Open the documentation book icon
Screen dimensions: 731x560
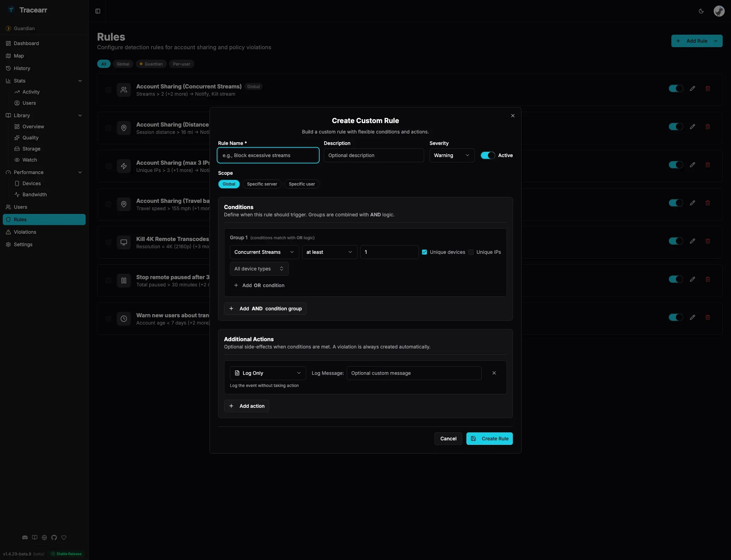pos(35,537)
